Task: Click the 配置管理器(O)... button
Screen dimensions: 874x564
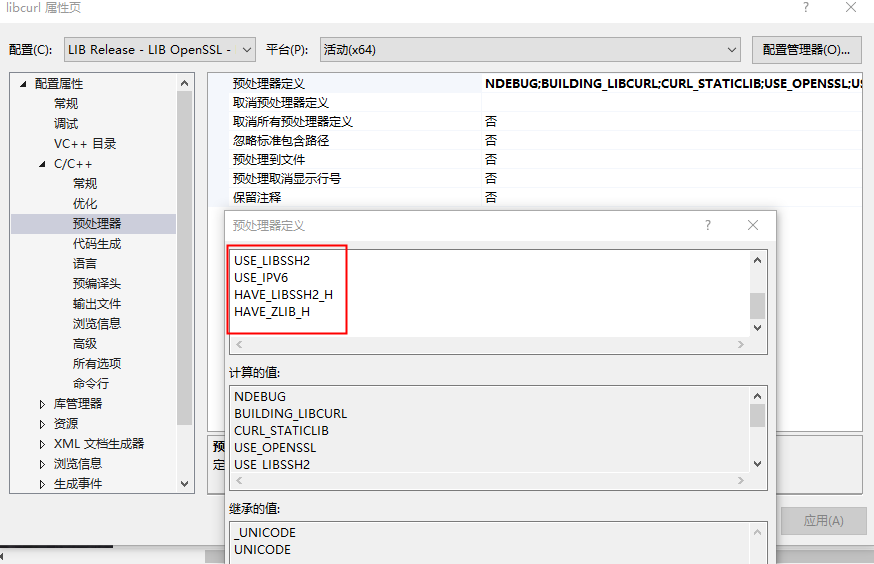Action: [x=806, y=50]
